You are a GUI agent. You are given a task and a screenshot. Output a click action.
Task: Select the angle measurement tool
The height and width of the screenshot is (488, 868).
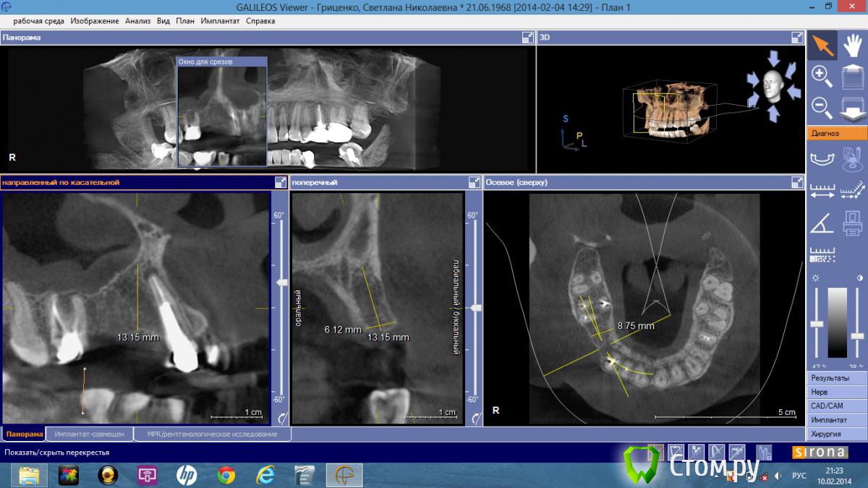(x=822, y=223)
